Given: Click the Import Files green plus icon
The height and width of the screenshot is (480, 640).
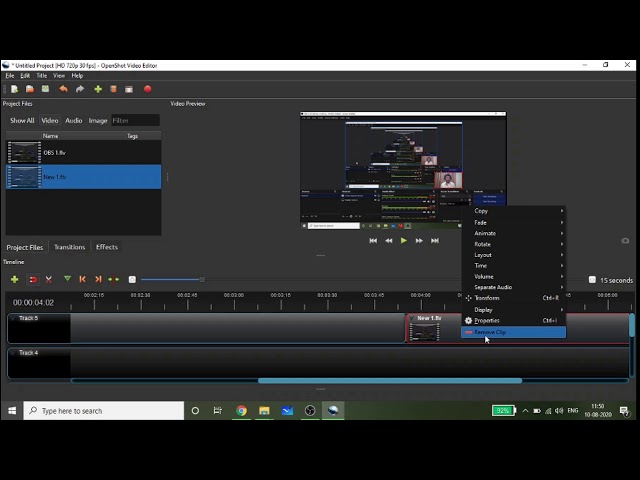Looking at the screenshot, I should (98, 89).
